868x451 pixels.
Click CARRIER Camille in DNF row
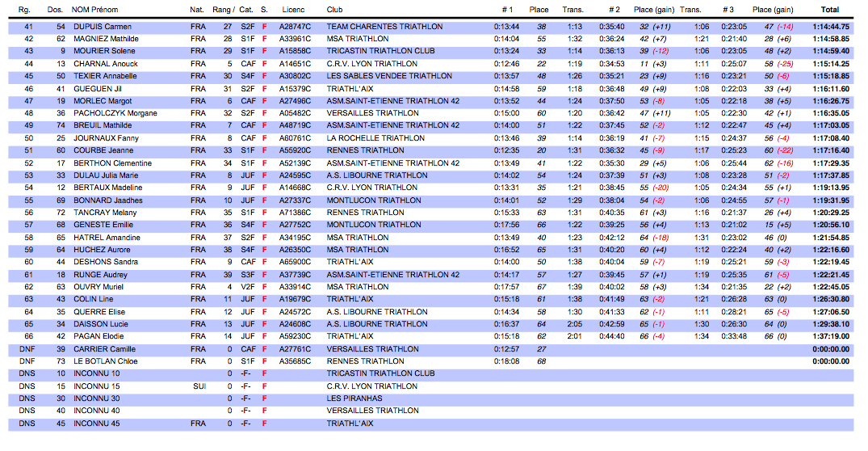point(105,348)
